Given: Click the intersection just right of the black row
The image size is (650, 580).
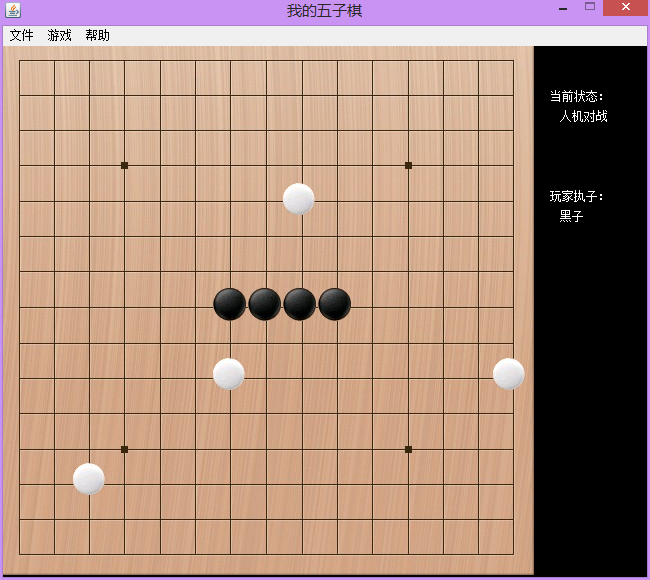Looking at the screenshot, I should point(373,307).
